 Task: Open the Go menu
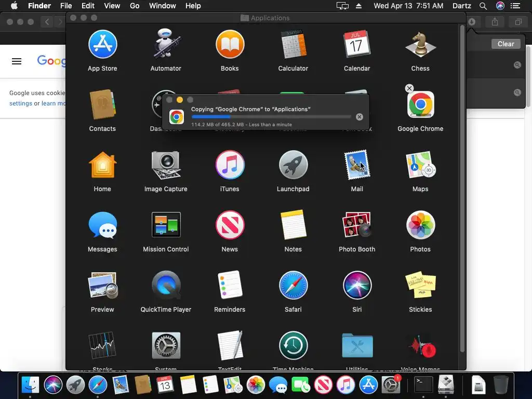pyautogui.click(x=135, y=6)
